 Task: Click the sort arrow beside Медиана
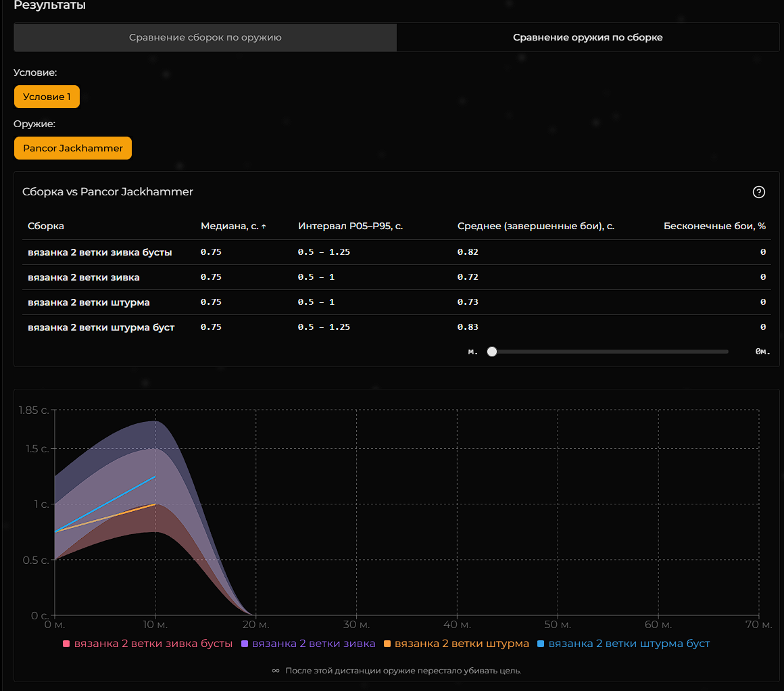(264, 227)
